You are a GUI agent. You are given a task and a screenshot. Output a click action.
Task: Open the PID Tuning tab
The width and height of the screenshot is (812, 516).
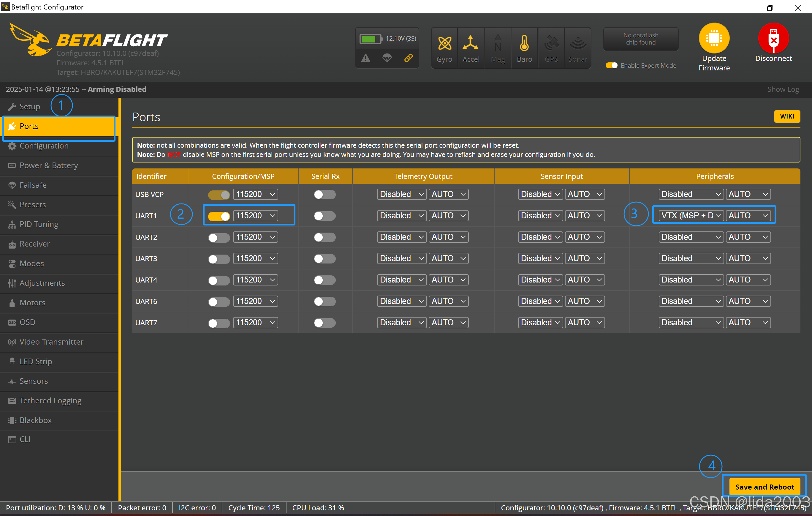(59, 224)
